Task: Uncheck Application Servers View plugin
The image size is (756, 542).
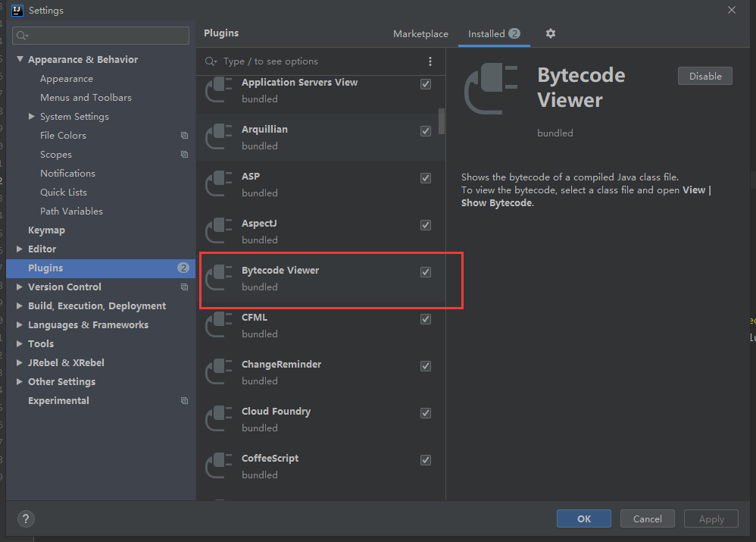Action: (426, 84)
